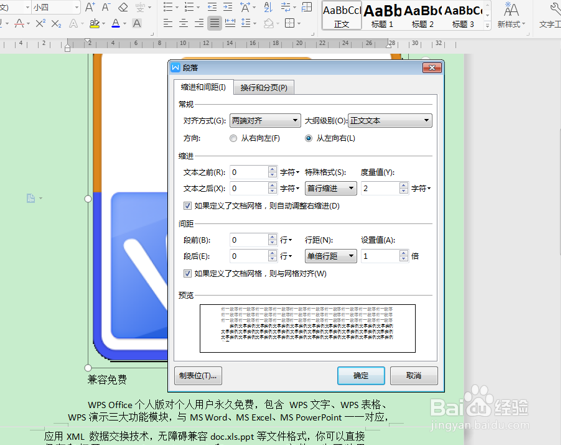Viewport: 561px width, 445px height.
Task: Click the table insert icon in ribbon
Action: click(x=307, y=7)
